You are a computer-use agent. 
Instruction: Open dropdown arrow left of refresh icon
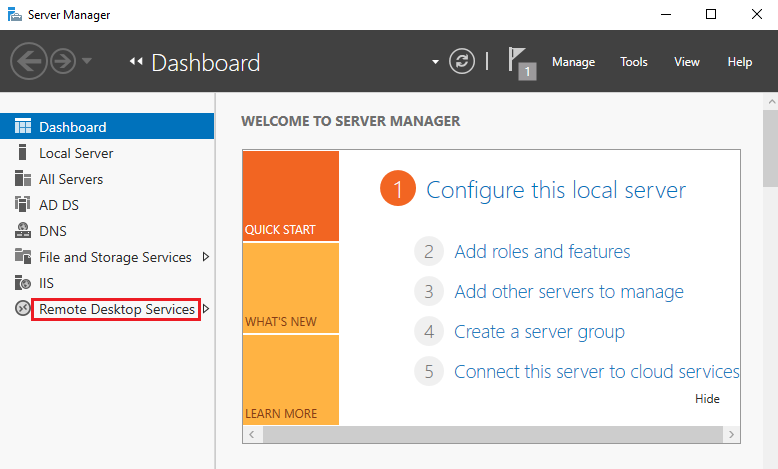[435, 62]
